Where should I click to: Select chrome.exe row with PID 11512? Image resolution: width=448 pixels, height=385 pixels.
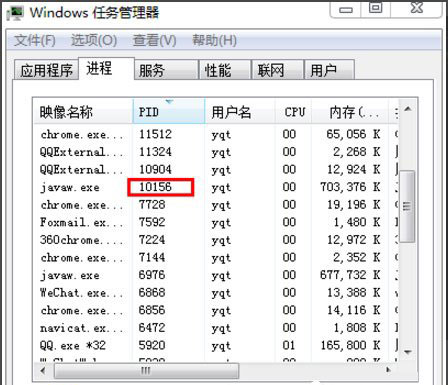[216, 134]
